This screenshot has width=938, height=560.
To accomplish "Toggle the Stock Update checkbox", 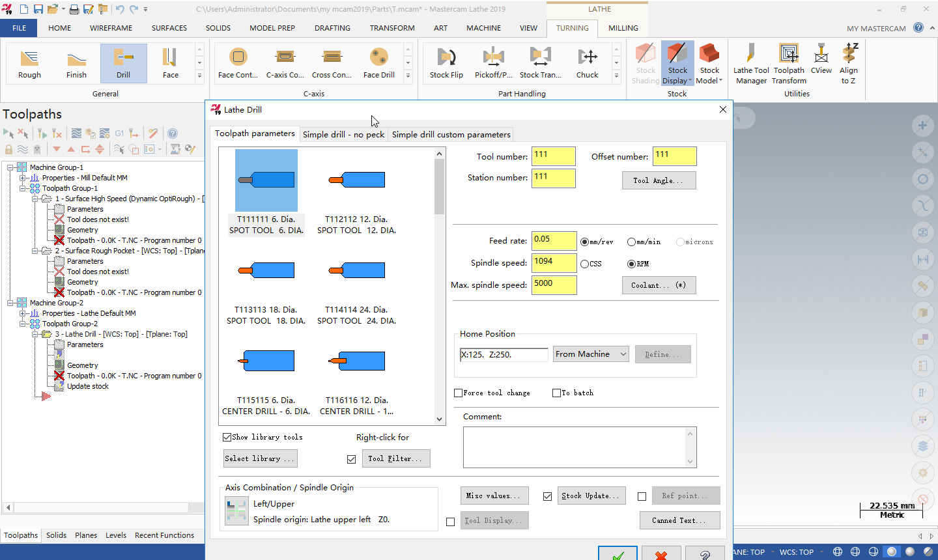I will 547,496.
